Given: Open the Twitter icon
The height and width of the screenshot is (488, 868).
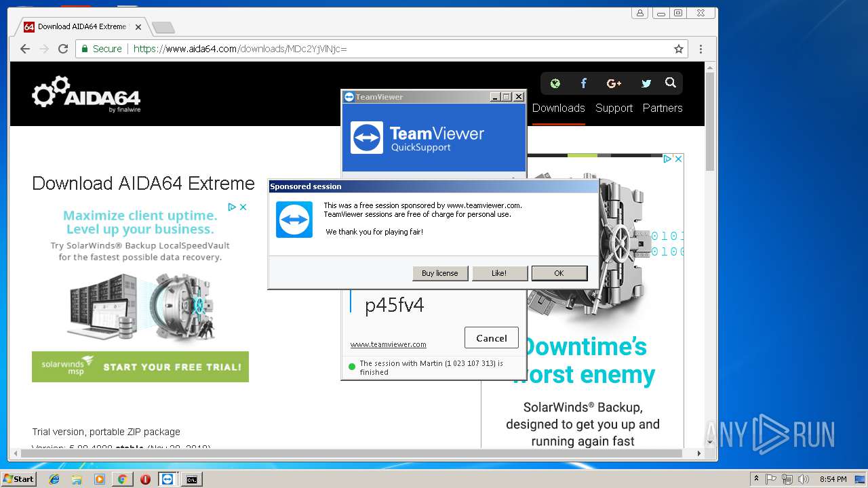Looking at the screenshot, I should tap(646, 83).
